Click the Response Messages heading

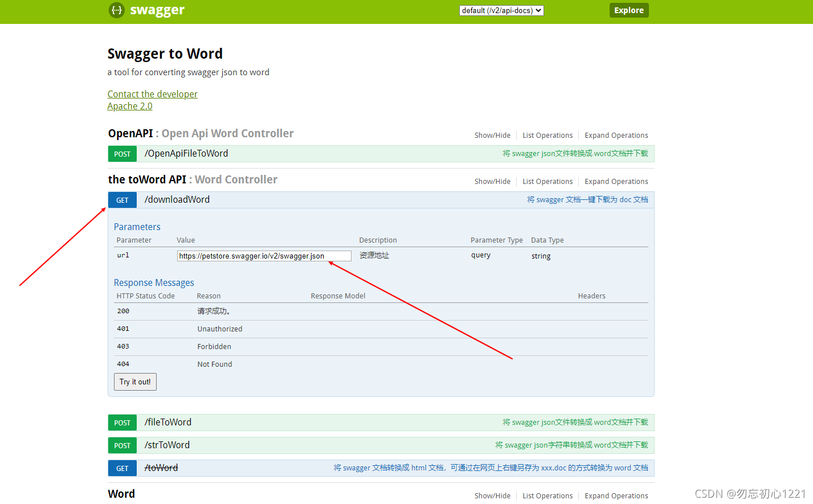click(x=154, y=282)
